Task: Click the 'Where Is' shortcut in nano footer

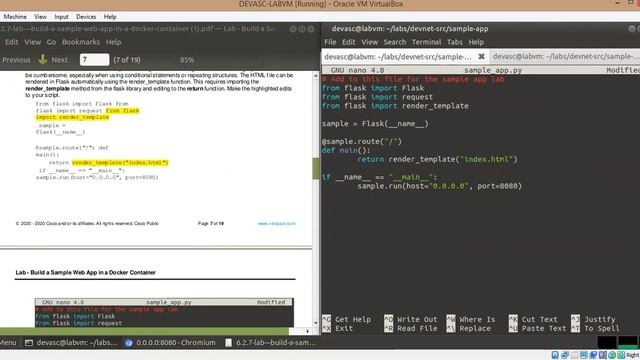Action: click(471, 319)
